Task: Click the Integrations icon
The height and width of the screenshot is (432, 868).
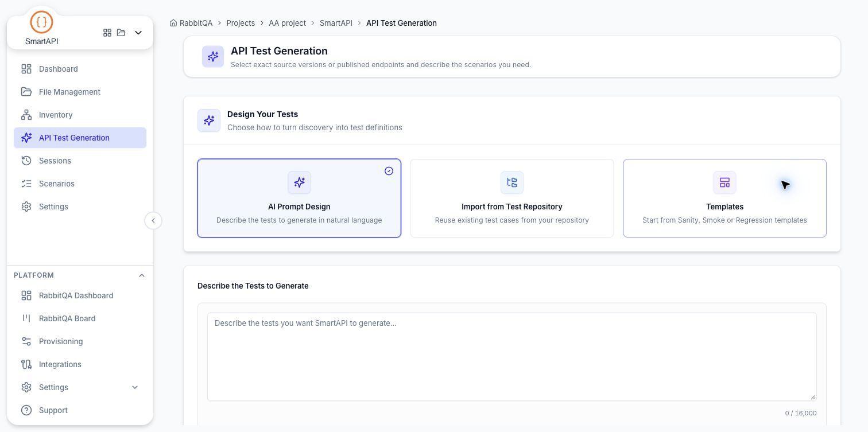Action: click(x=26, y=364)
